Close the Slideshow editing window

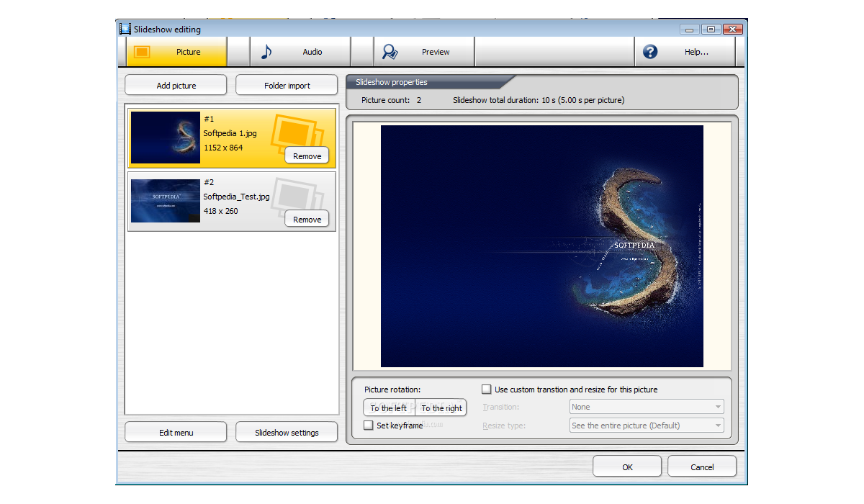732,29
